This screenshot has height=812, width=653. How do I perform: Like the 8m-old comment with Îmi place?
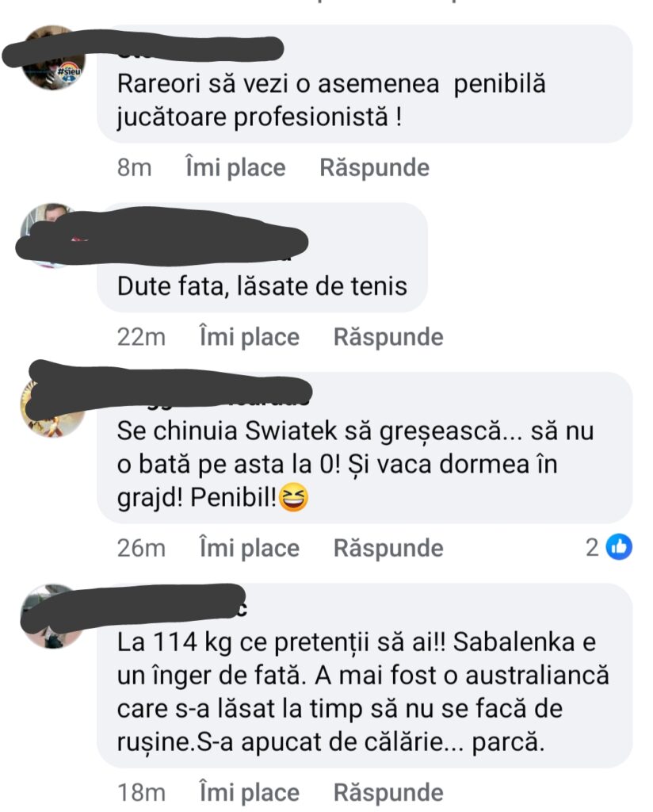coord(235,168)
